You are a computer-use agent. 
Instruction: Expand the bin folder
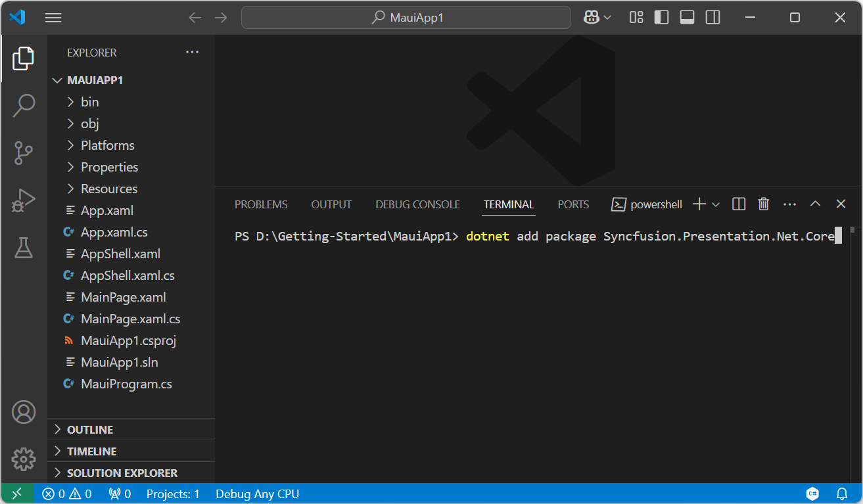[131, 102]
